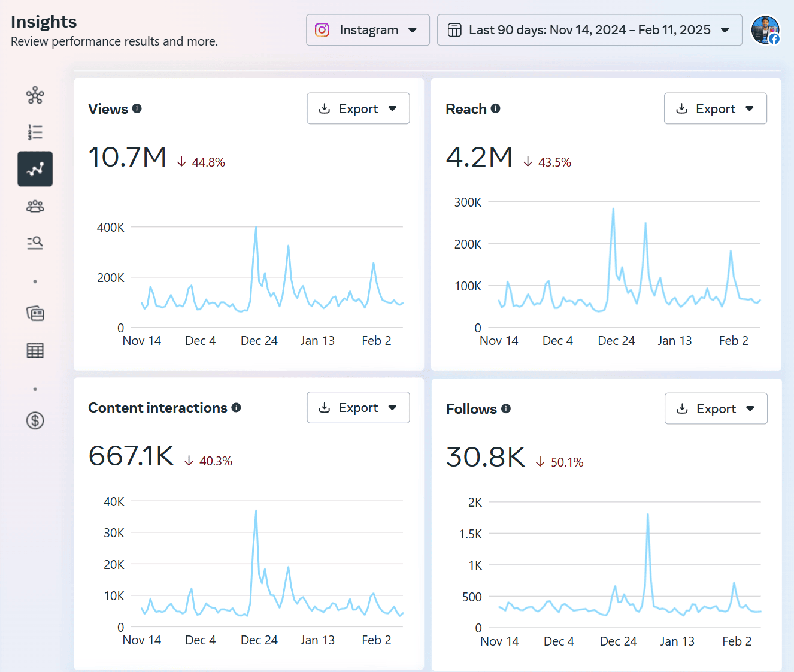This screenshot has height=672, width=794.
Task: Click the info icon next to Views
Action: click(x=137, y=108)
